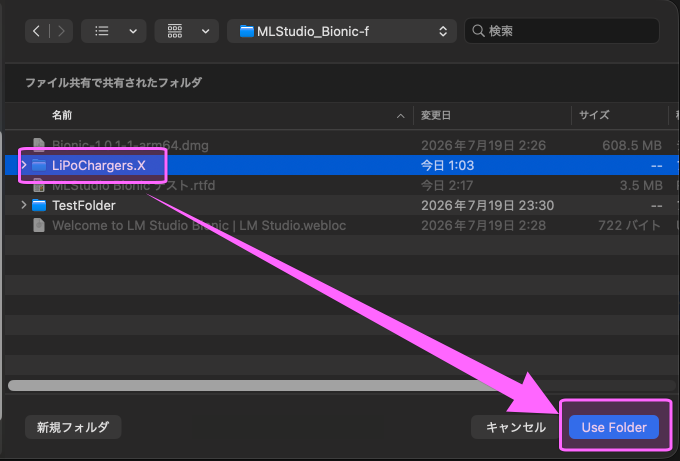The image size is (680, 461).
Task: Go forward with the right chevron button
Action: 61,31
